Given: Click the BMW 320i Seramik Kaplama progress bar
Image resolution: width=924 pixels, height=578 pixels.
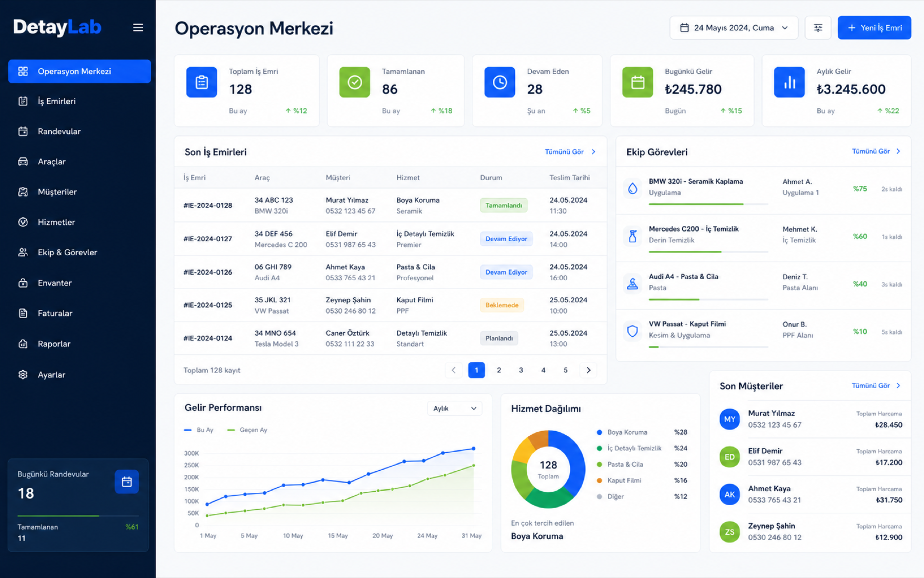Looking at the screenshot, I should [x=708, y=204].
